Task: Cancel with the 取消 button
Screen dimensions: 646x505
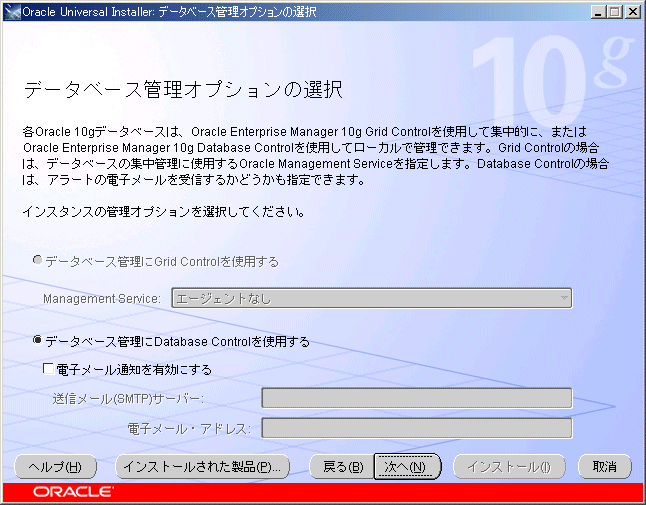Action: (605, 467)
